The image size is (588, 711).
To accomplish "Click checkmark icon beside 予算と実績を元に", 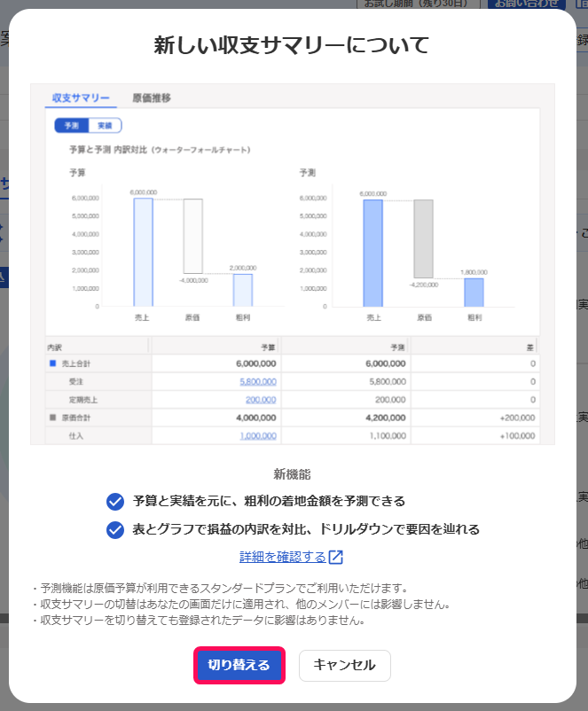I will [x=115, y=502].
